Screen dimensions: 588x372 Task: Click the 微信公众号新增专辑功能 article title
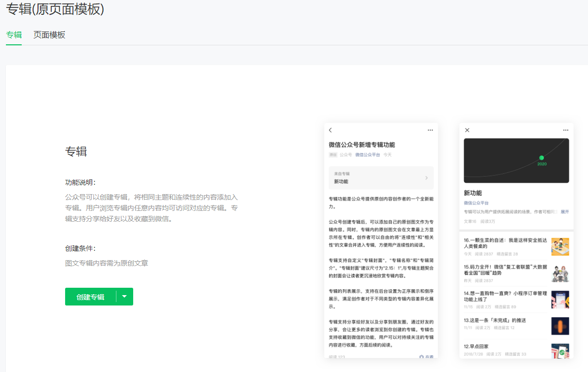(x=362, y=144)
